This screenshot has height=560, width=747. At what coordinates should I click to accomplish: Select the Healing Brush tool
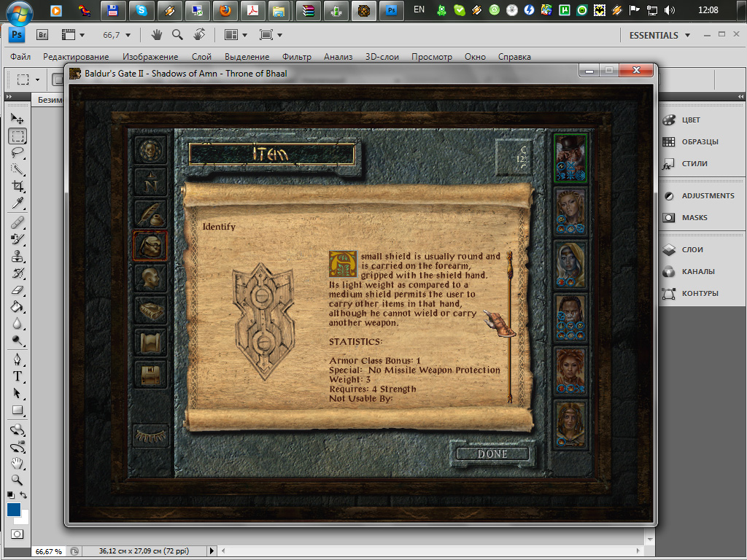pos(18,222)
